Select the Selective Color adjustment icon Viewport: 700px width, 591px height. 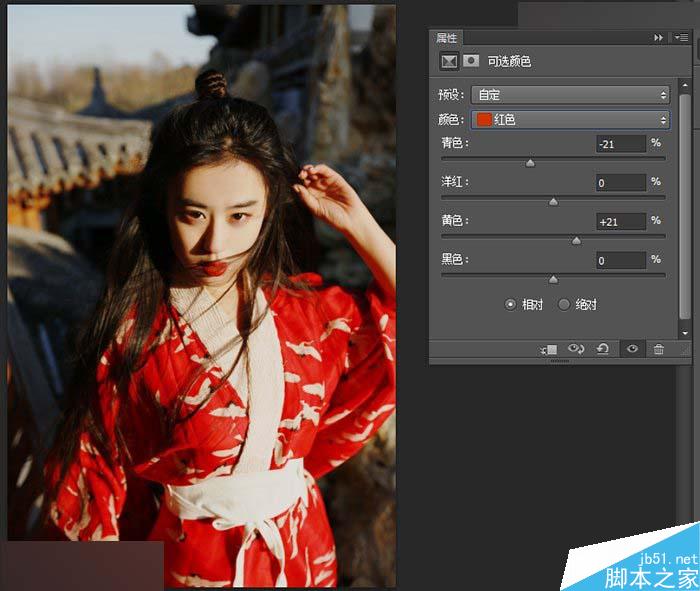pyautogui.click(x=449, y=61)
